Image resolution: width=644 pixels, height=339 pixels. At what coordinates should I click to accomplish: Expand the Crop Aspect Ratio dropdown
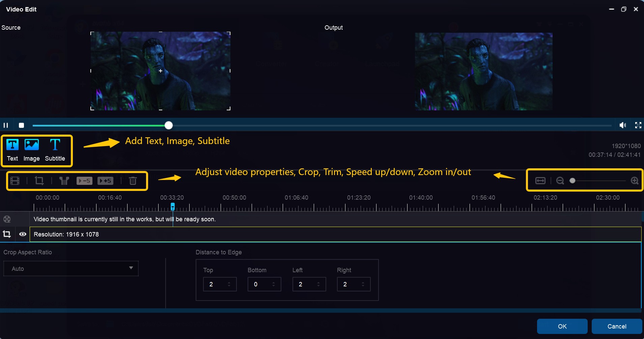[x=131, y=269]
